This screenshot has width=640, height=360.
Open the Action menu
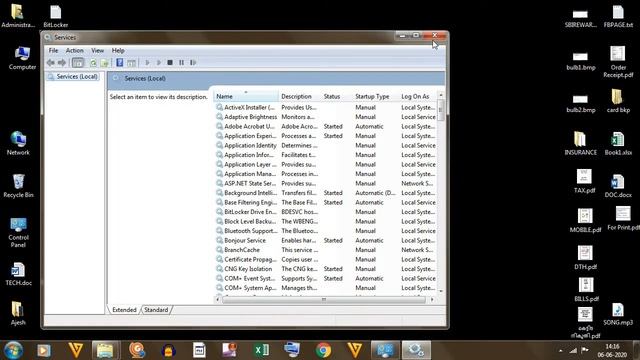(x=74, y=51)
